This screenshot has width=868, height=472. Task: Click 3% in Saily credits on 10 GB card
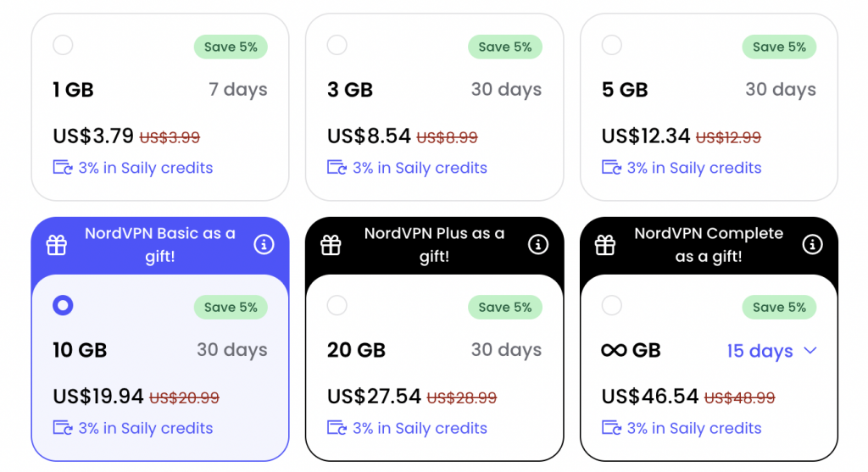tap(146, 428)
